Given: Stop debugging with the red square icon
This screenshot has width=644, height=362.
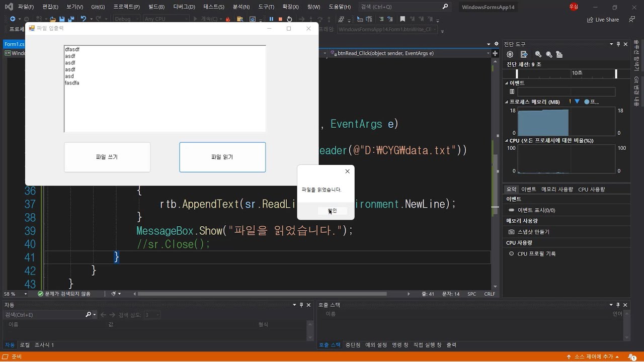Looking at the screenshot, I should 280,19.
